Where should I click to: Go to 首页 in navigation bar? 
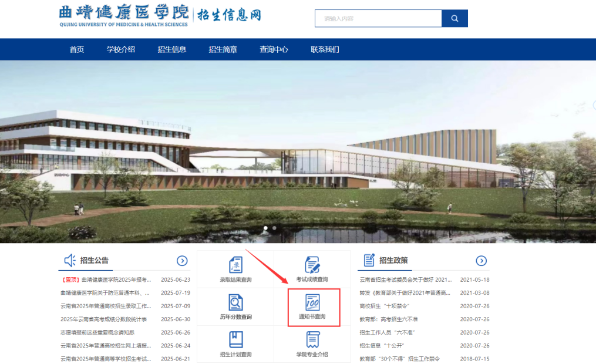[x=77, y=49]
